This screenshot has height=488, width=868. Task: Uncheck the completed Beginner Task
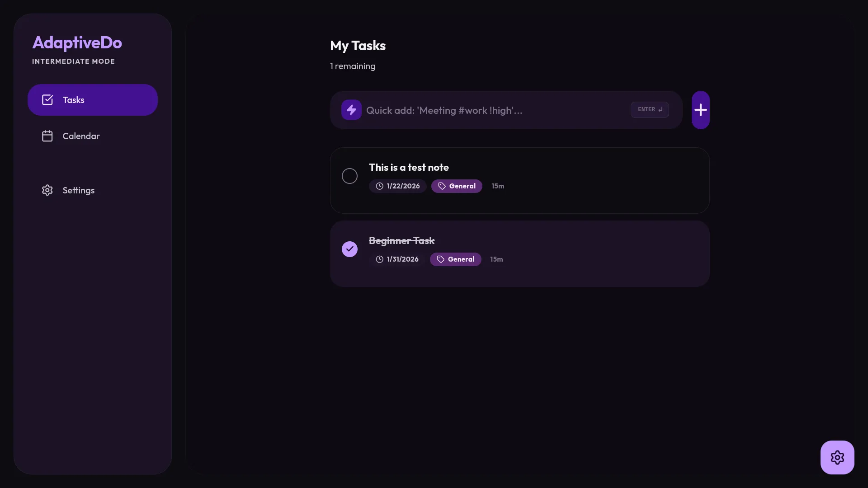pyautogui.click(x=349, y=249)
